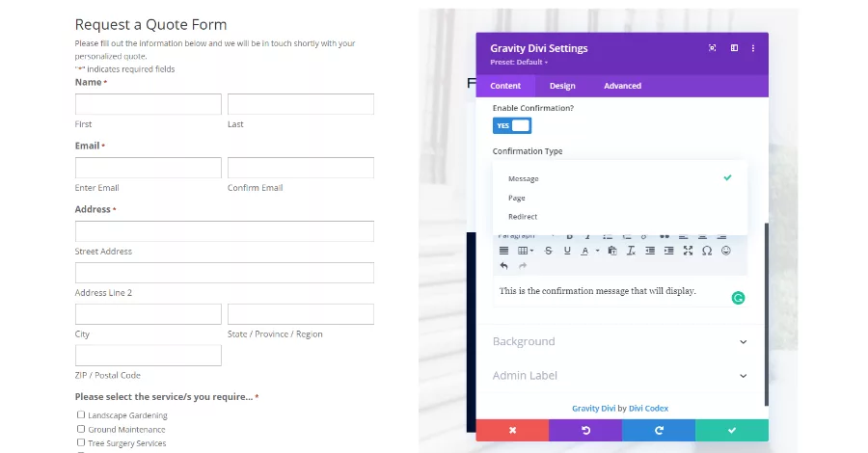
Task: Open the table insert tool
Action: (x=526, y=251)
